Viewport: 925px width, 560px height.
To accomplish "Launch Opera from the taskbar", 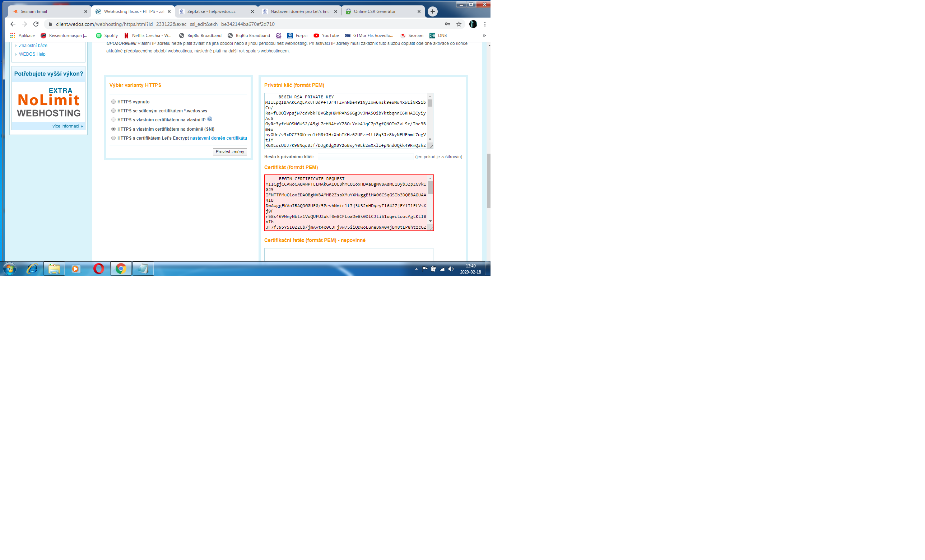I will pos(99,269).
